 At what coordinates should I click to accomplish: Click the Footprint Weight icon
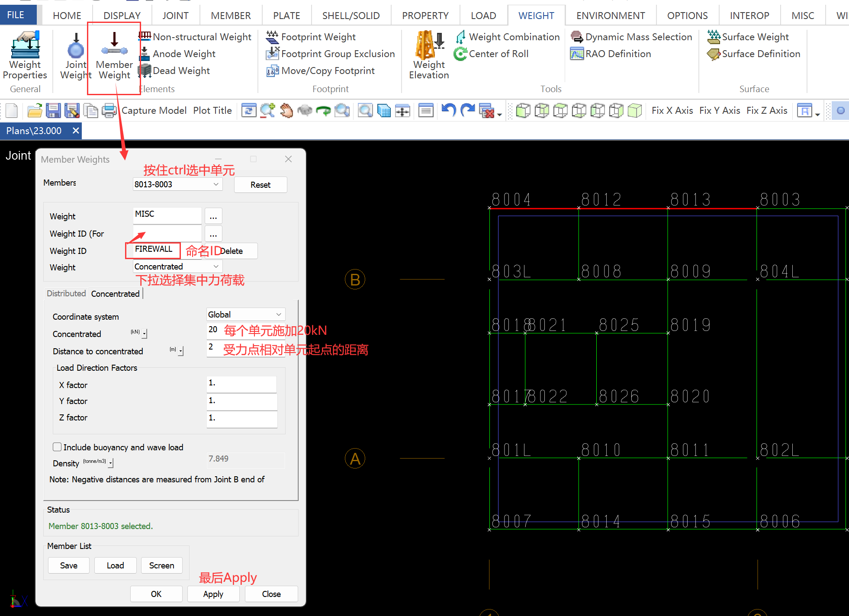pyautogui.click(x=272, y=37)
